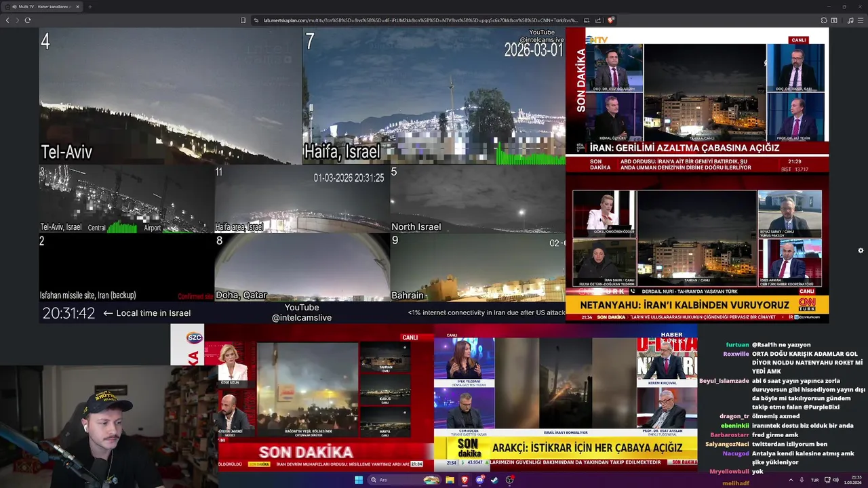Open the share icon in the address bar

[599, 20]
